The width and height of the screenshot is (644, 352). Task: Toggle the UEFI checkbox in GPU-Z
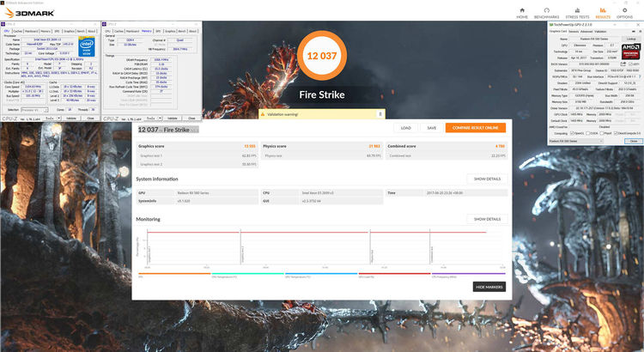tap(630, 64)
